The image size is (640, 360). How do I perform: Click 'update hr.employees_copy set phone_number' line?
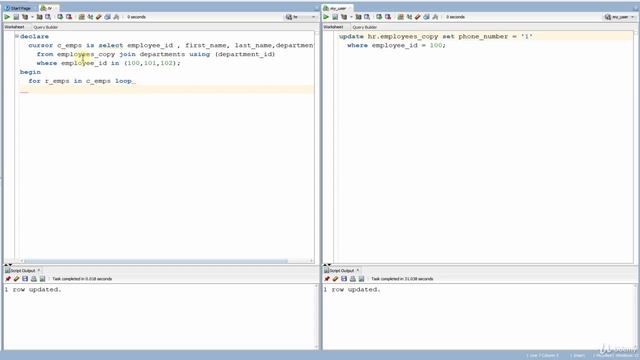tap(436, 36)
